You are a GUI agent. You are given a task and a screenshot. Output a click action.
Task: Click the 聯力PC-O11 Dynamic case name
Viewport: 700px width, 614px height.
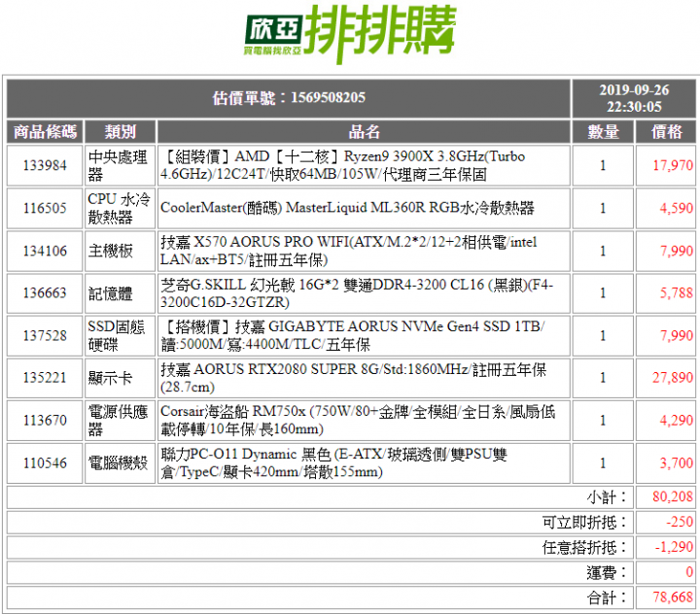[x=333, y=463]
